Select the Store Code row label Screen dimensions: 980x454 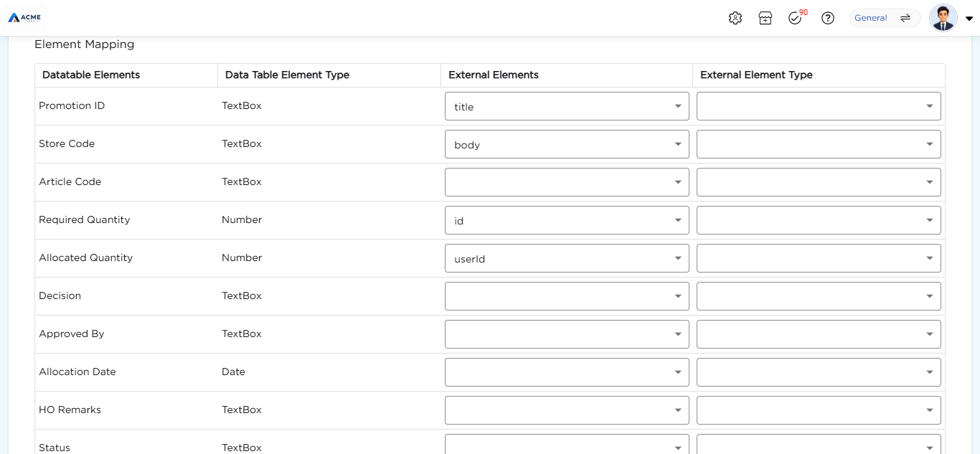point(67,143)
